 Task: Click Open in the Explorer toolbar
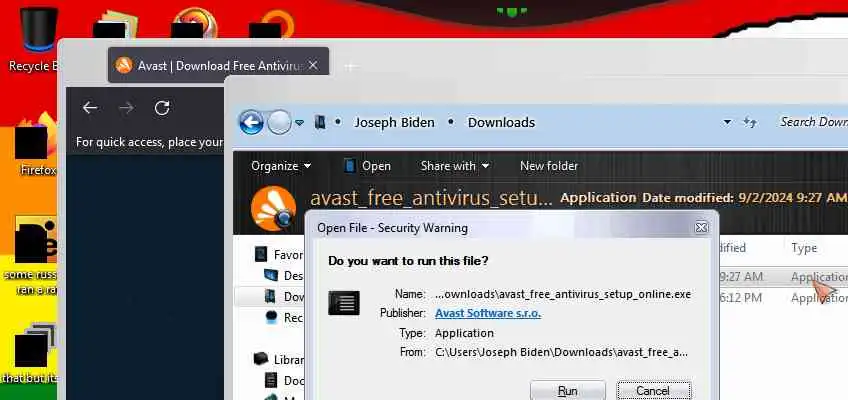[367, 166]
